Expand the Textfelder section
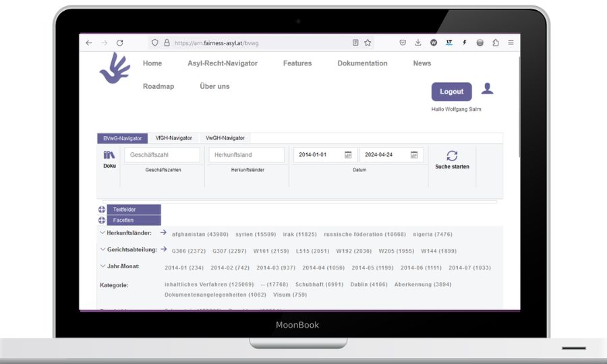 (x=134, y=210)
